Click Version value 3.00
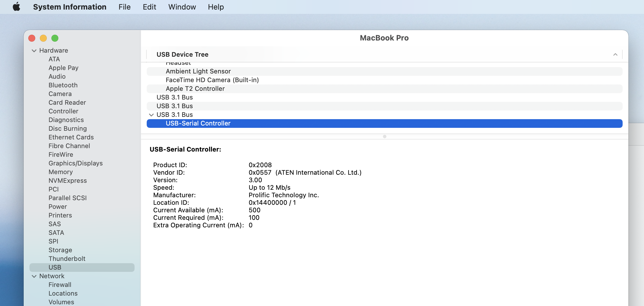 pos(255,180)
